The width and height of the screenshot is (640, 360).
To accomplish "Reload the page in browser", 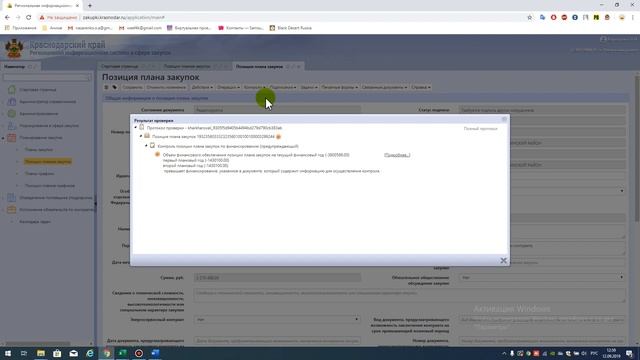I will tap(29, 18).
